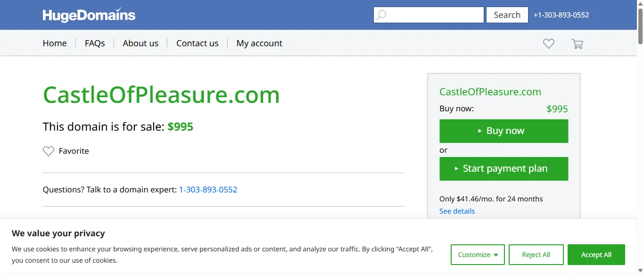Open the About us page
Image resolution: width=644 pixels, height=274 pixels.
140,43
